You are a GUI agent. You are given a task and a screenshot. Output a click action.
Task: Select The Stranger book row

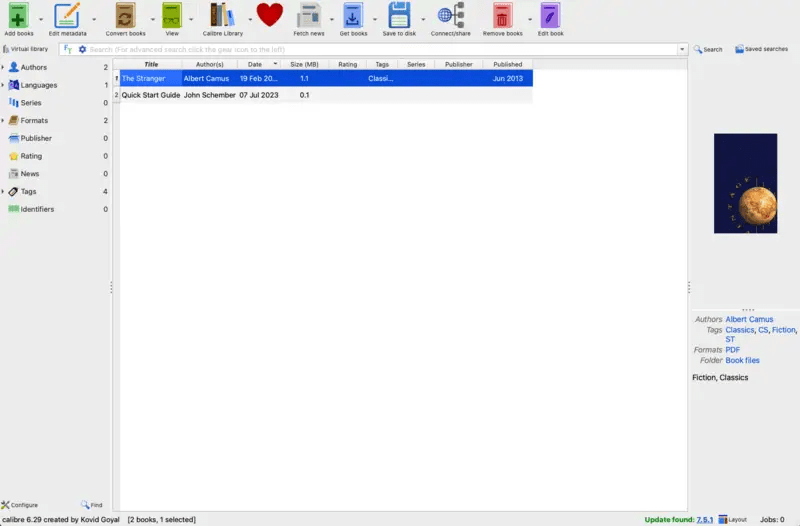(326, 79)
